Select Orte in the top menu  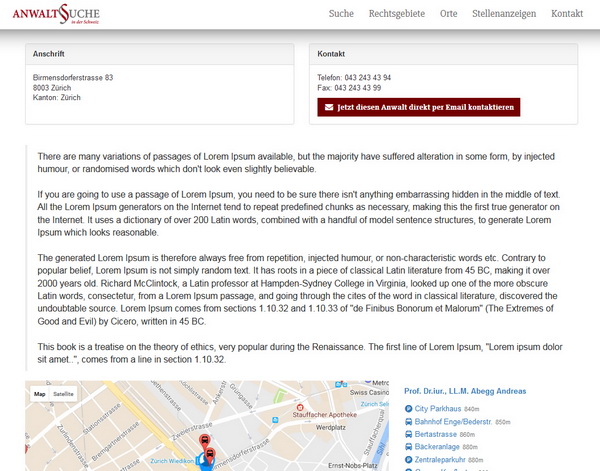(448, 14)
